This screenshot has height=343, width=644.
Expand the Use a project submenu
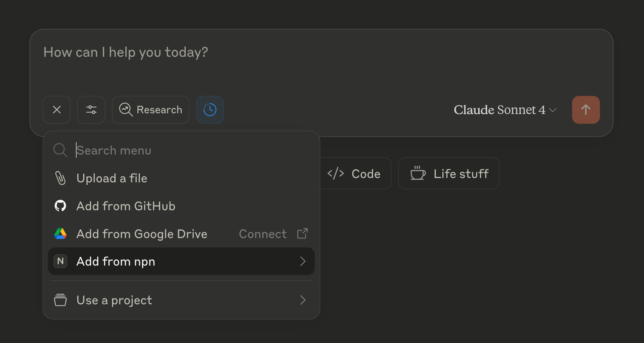pyautogui.click(x=181, y=300)
